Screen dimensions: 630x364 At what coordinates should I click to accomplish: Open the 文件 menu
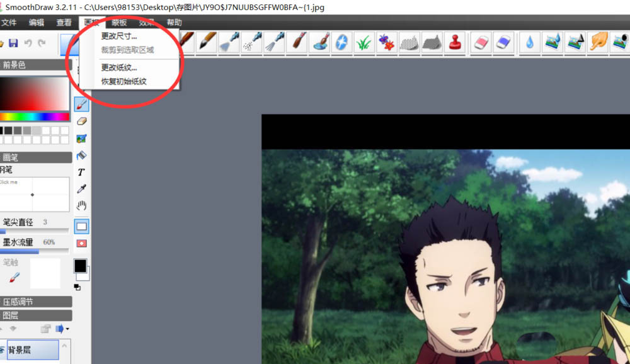tap(9, 23)
